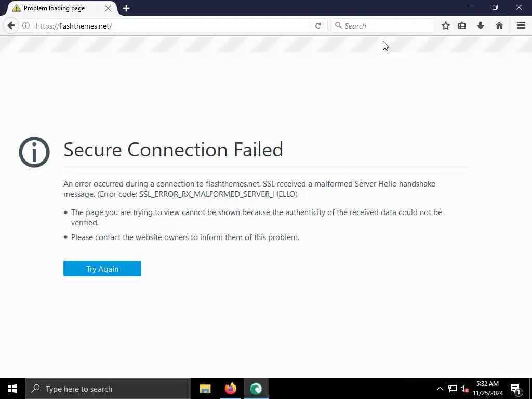Open the downloads arrow panel
Image resolution: width=532 pixels, height=399 pixels.
pos(481,25)
